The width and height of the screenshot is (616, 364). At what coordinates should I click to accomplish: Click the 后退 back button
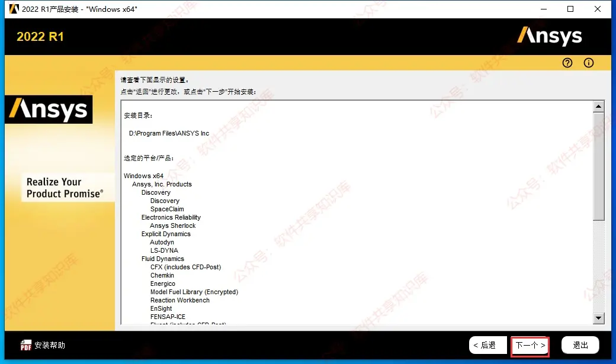pos(487,345)
